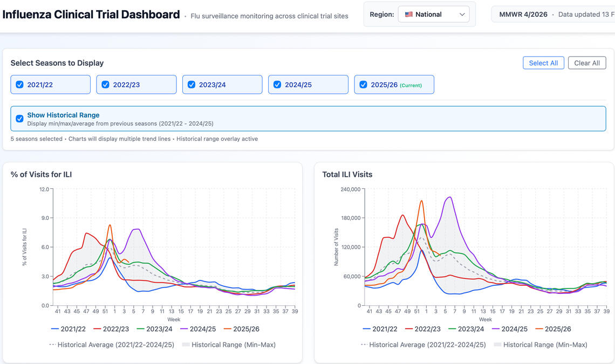
Task: Click 2021/22 legend icon in % of Visits chart
Action: (54, 329)
